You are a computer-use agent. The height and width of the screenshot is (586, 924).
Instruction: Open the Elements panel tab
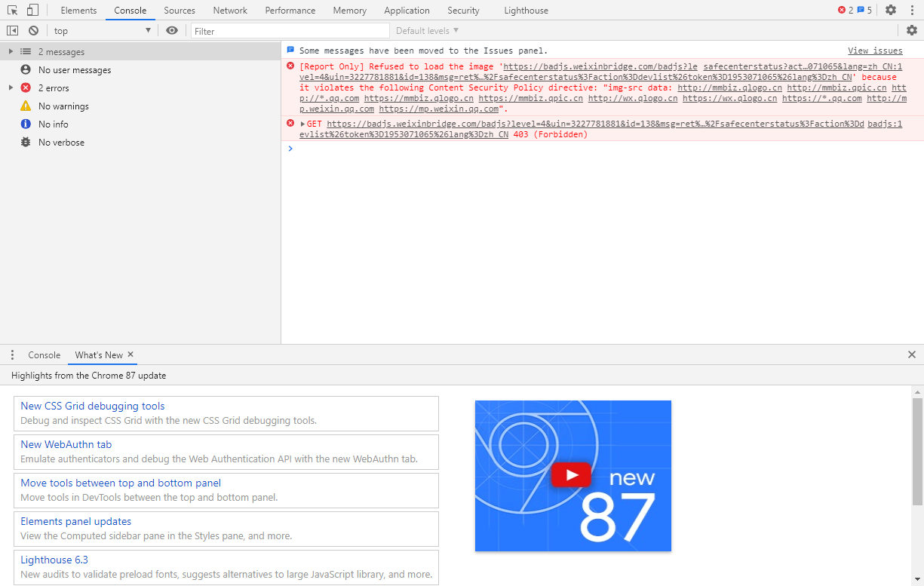click(x=78, y=11)
